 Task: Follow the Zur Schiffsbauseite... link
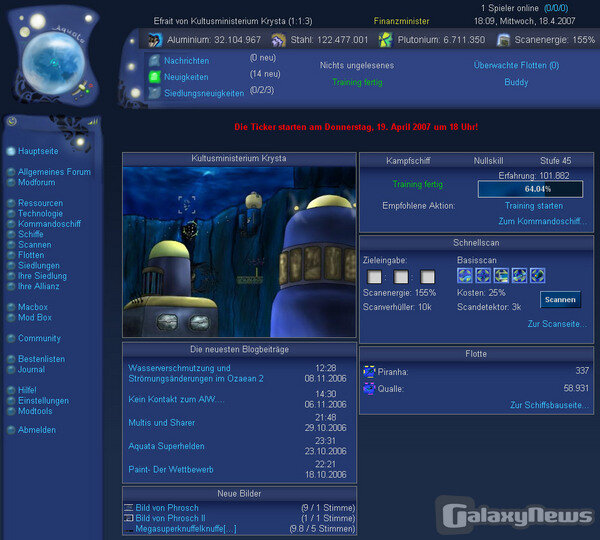(x=549, y=405)
